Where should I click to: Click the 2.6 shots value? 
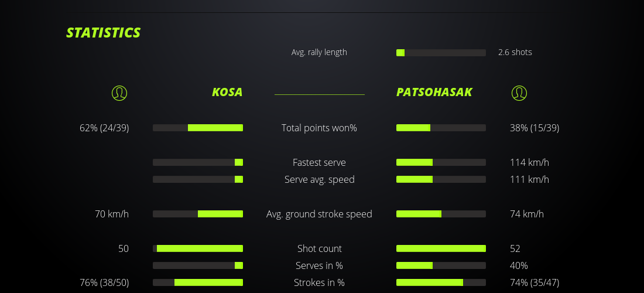point(515,52)
